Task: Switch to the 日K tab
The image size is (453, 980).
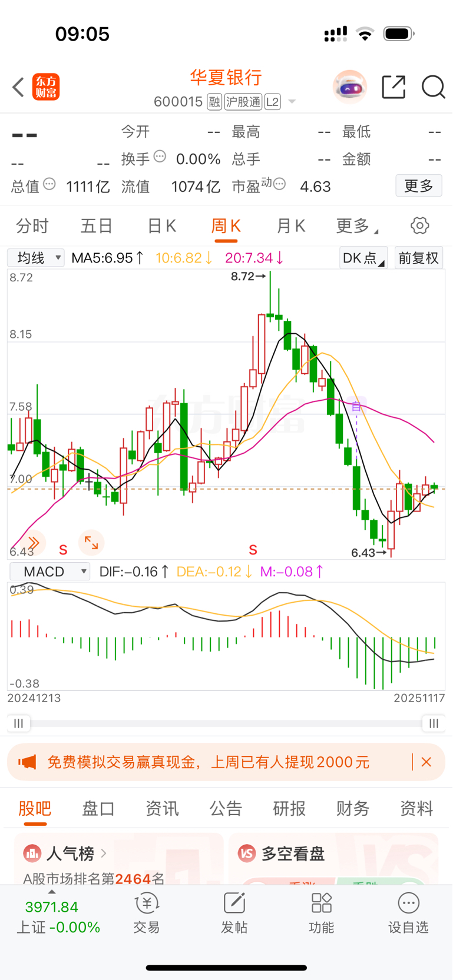Action: (x=161, y=225)
